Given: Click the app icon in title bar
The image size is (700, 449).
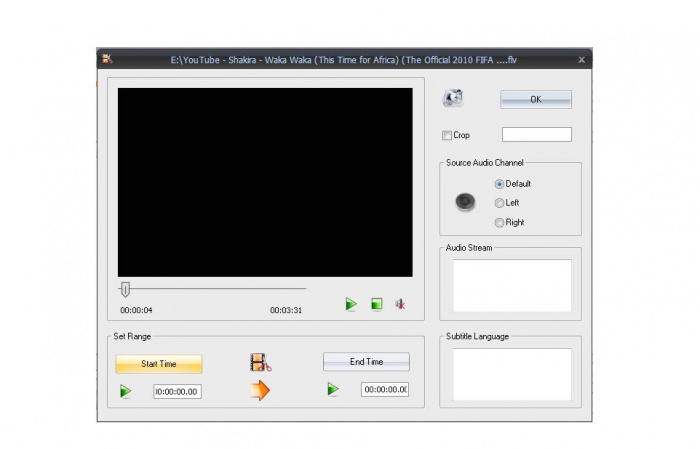Looking at the screenshot, I should pyautogui.click(x=107, y=59).
